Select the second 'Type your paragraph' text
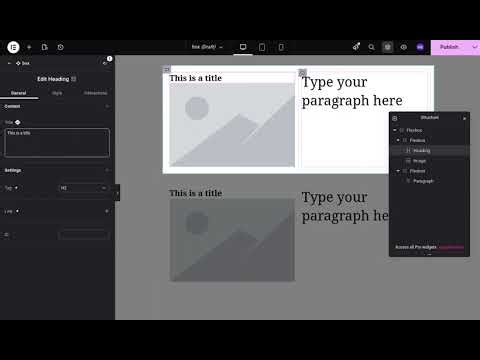This screenshot has height=360, width=480. pyautogui.click(x=345, y=206)
